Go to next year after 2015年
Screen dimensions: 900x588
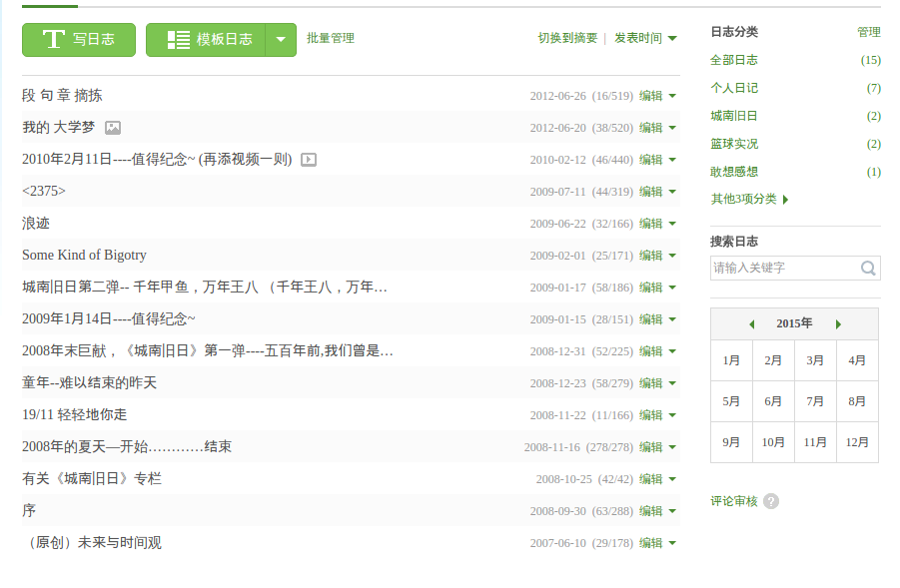(x=838, y=324)
